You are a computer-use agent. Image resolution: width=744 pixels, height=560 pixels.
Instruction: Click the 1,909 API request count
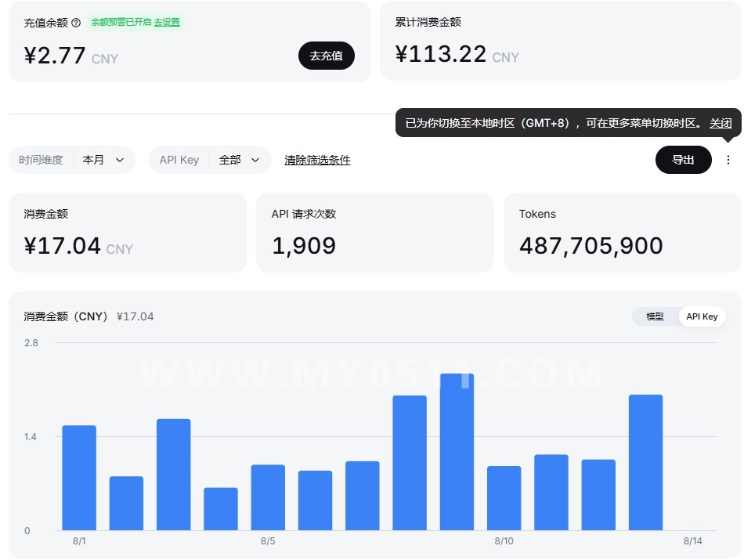(x=304, y=246)
